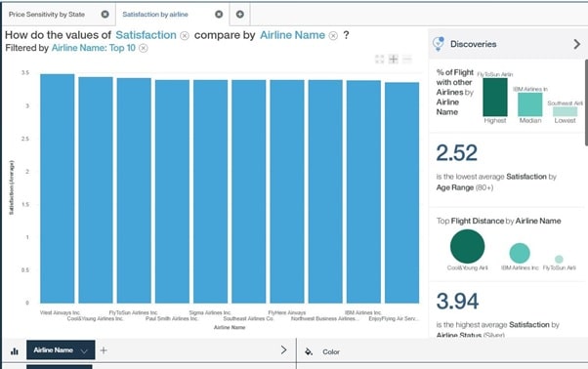588x369 pixels.
Task: Switch to the Price Sensitivity by State tab
Action: tap(47, 15)
